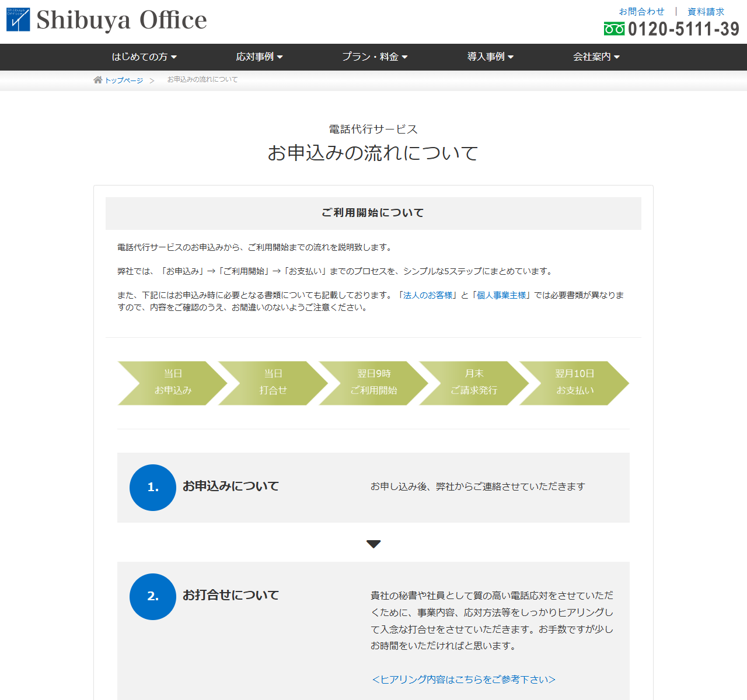The width and height of the screenshot is (747, 700).
Task: Click the 翌日9時 ご利用開始 step arrow
Action: tap(373, 383)
